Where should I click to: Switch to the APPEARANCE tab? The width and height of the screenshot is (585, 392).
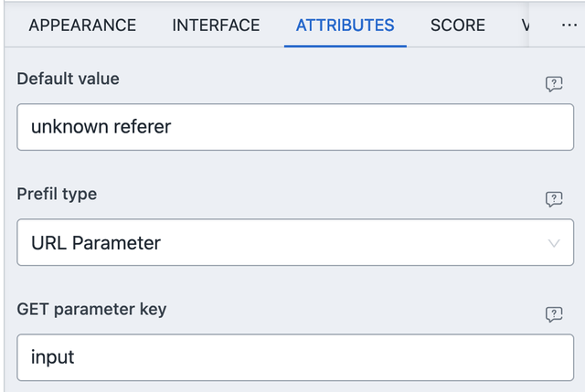pos(82,26)
